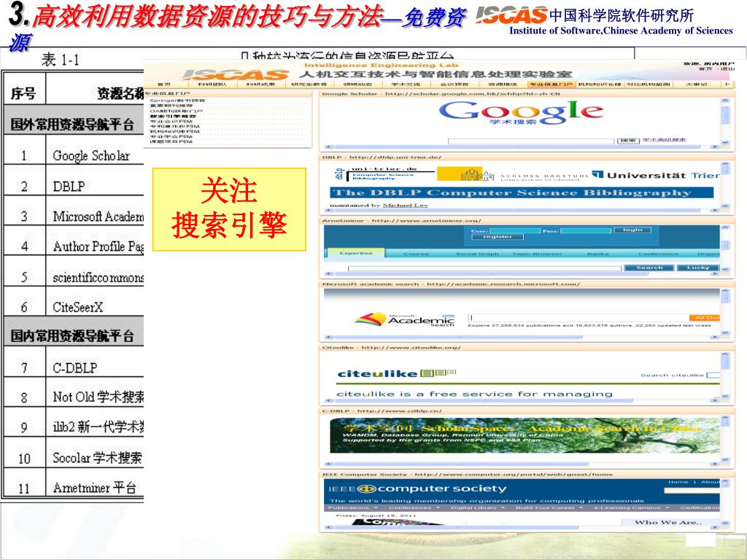Click the Arnetminer Pass input field
This screenshot has height=560, width=747.
pos(586,231)
